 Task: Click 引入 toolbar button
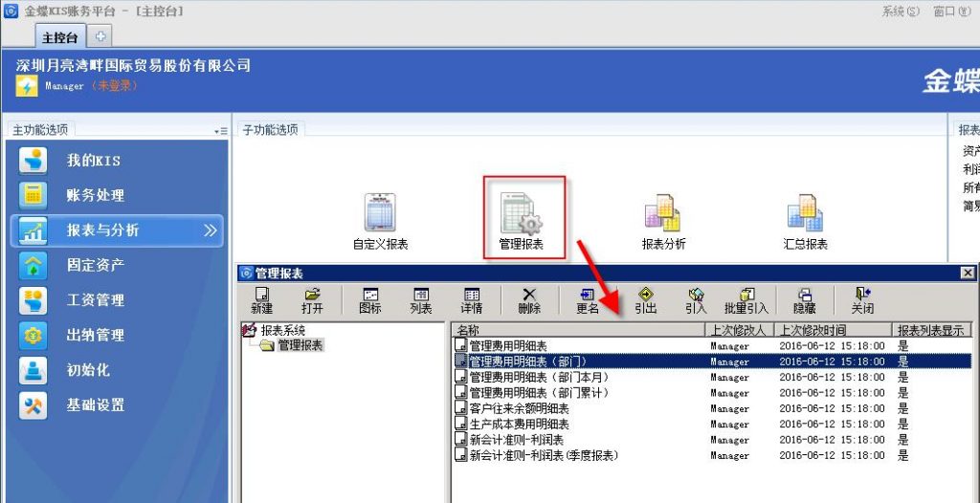pyautogui.click(x=696, y=300)
